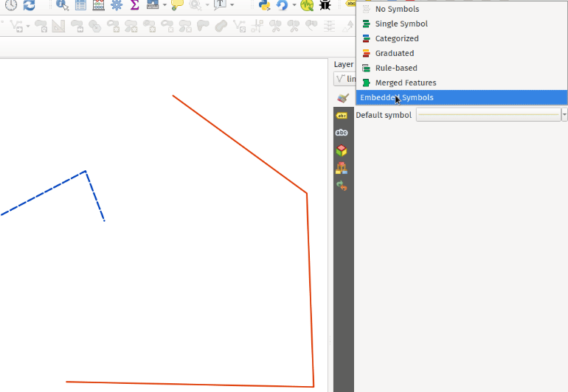The height and width of the screenshot is (392, 568).
Task: Click the Default symbol line preview
Action: coord(488,115)
